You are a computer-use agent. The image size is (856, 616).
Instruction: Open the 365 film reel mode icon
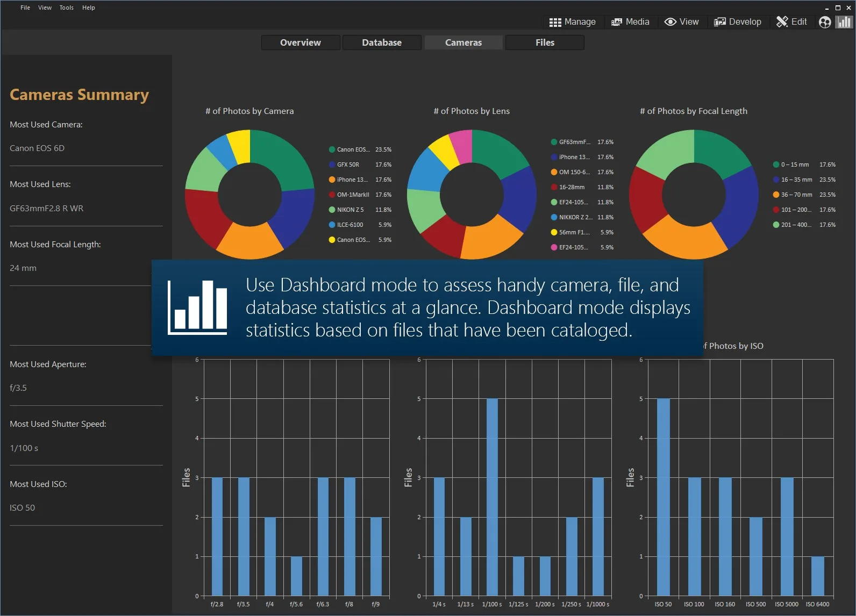coord(825,22)
